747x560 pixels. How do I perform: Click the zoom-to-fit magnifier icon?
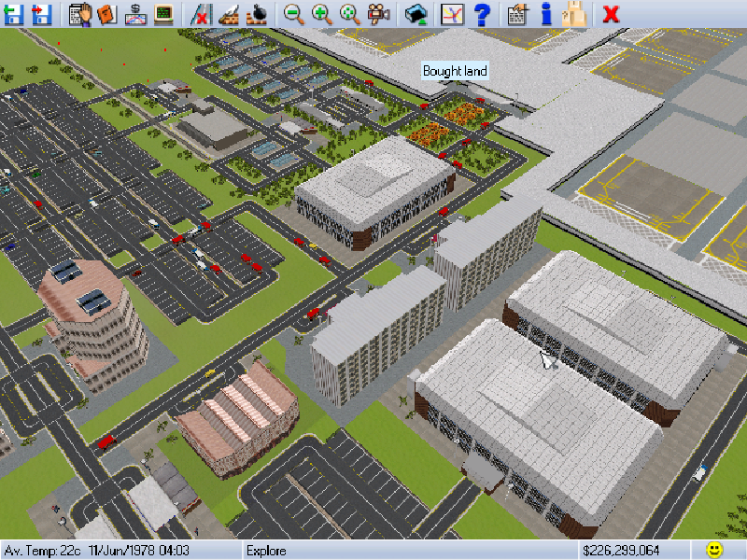pyautogui.click(x=349, y=13)
